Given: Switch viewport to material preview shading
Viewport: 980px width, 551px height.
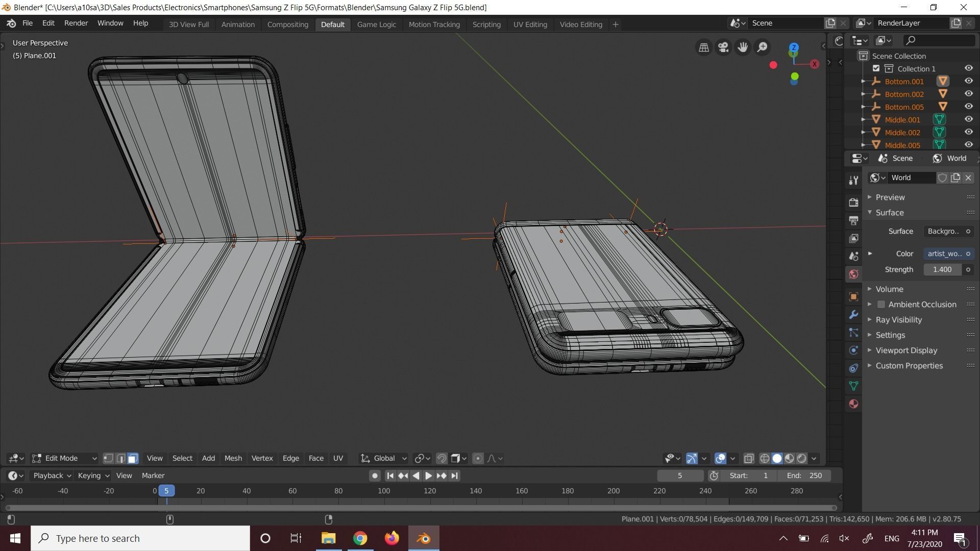Looking at the screenshot, I should 789,458.
